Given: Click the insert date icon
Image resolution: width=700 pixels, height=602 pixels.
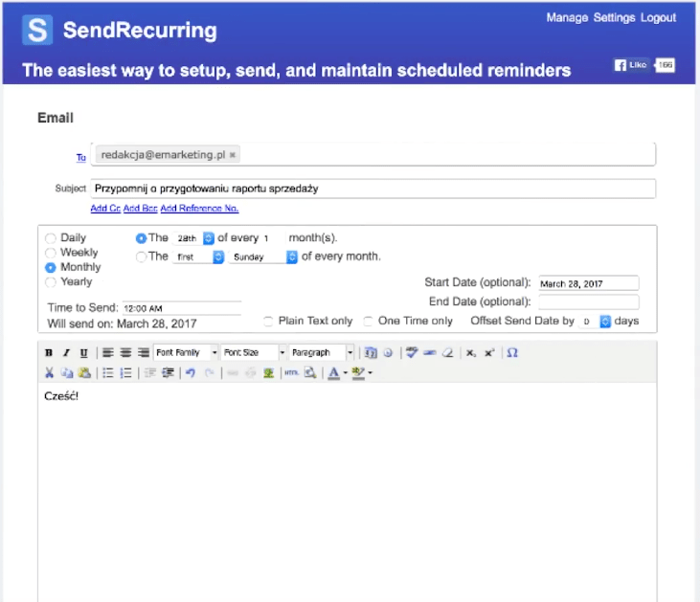Looking at the screenshot, I should pos(371,353).
